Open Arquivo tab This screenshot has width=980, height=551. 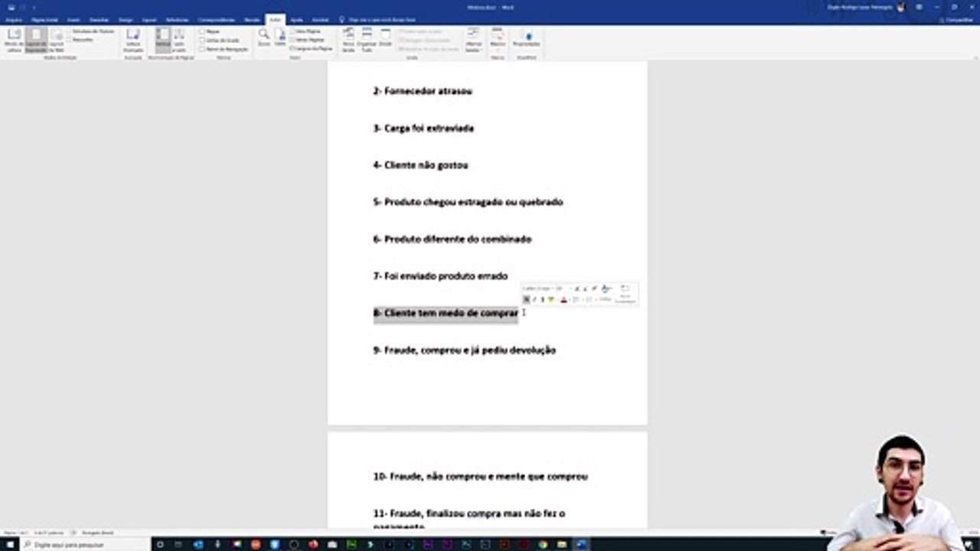[x=14, y=19]
